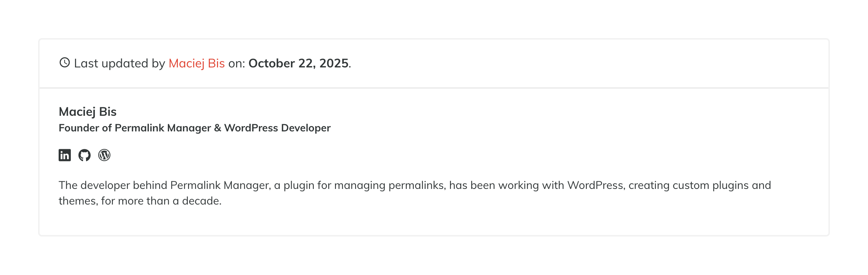Click the "Last updated by" text
The width and height of the screenshot is (868, 275).
click(120, 63)
